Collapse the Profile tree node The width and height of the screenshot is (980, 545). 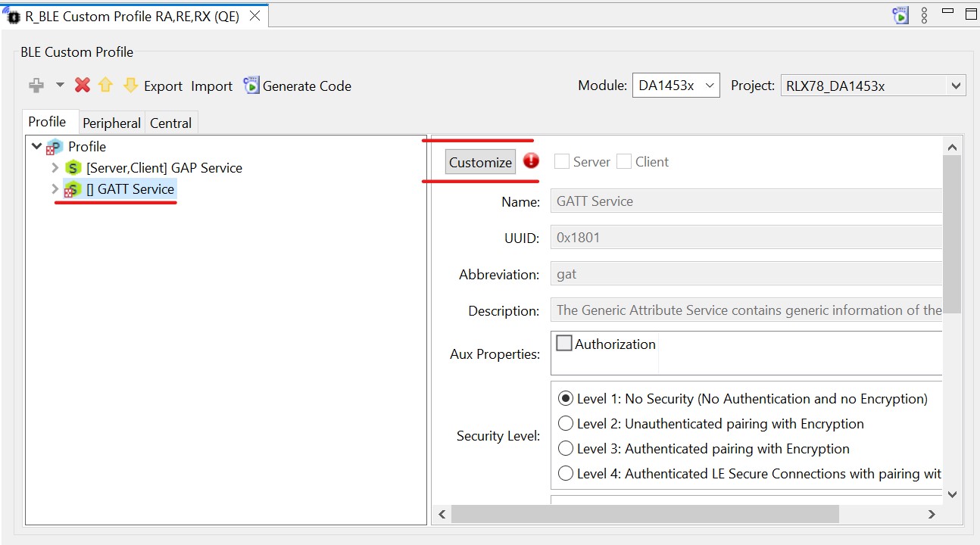coord(36,146)
